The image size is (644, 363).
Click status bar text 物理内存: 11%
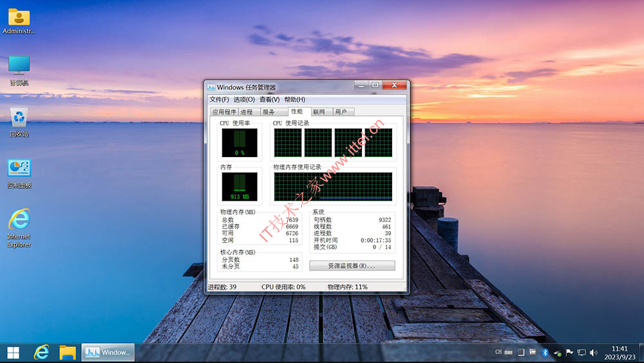(x=348, y=286)
